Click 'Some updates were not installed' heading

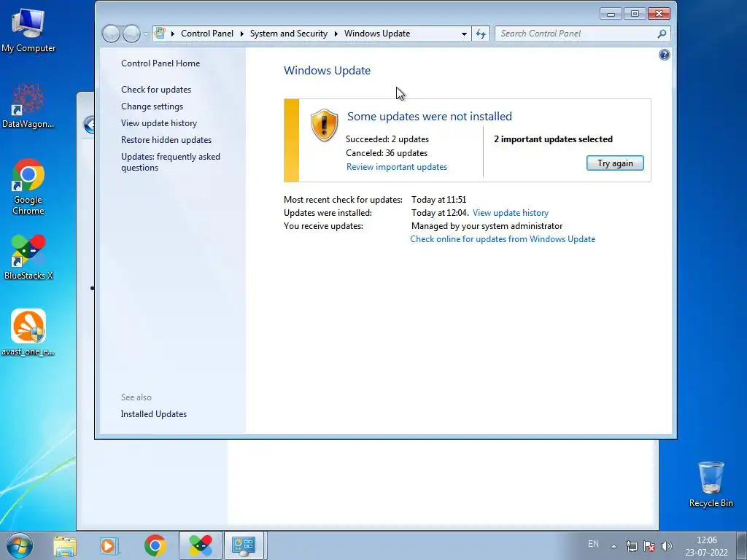429,116
